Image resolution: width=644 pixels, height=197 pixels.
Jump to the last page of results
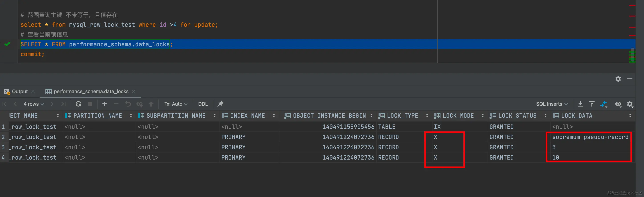[63, 104]
